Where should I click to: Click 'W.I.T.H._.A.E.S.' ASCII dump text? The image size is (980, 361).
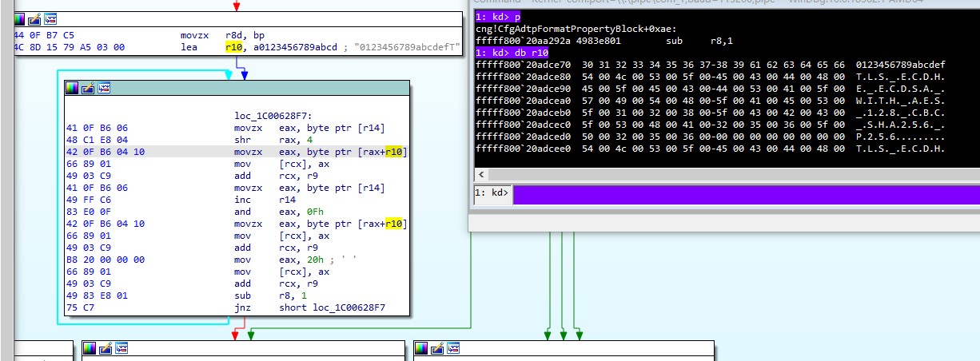coord(900,101)
